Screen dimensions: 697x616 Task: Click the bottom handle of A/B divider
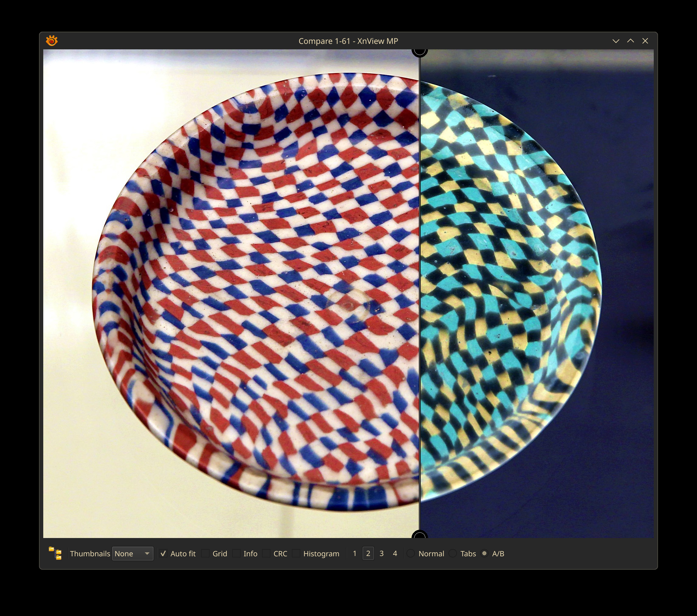pyautogui.click(x=419, y=535)
